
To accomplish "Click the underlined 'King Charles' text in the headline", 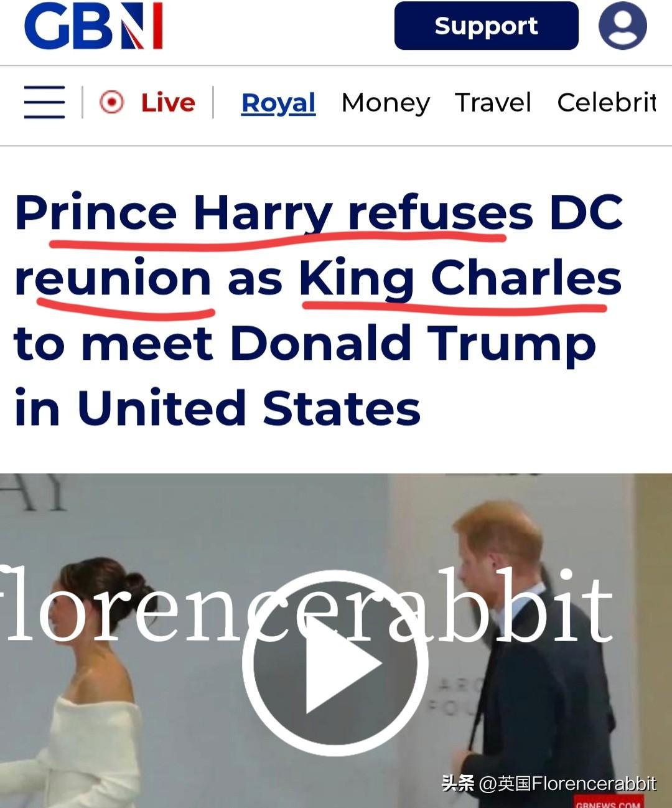I will pos(460,279).
